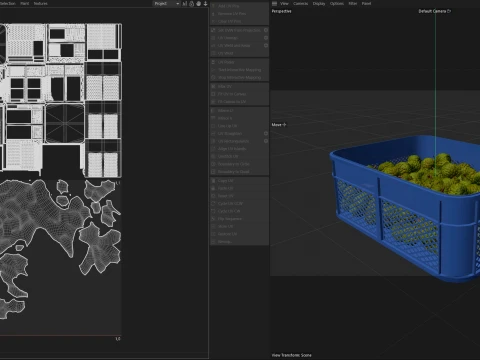The image size is (480, 360).
Task: Open settings gear beside UV Straighten
Action: coord(266,133)
